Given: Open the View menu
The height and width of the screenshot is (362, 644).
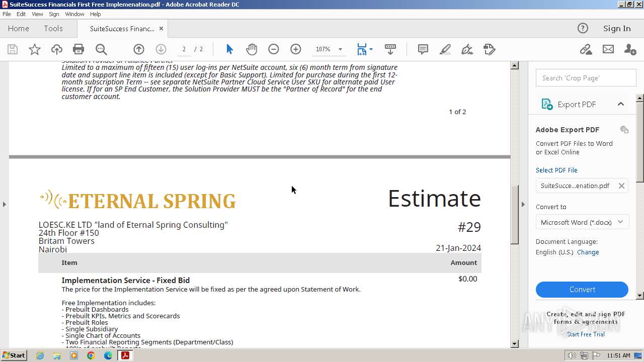Looking at the screenshot, I should [37, 14].
